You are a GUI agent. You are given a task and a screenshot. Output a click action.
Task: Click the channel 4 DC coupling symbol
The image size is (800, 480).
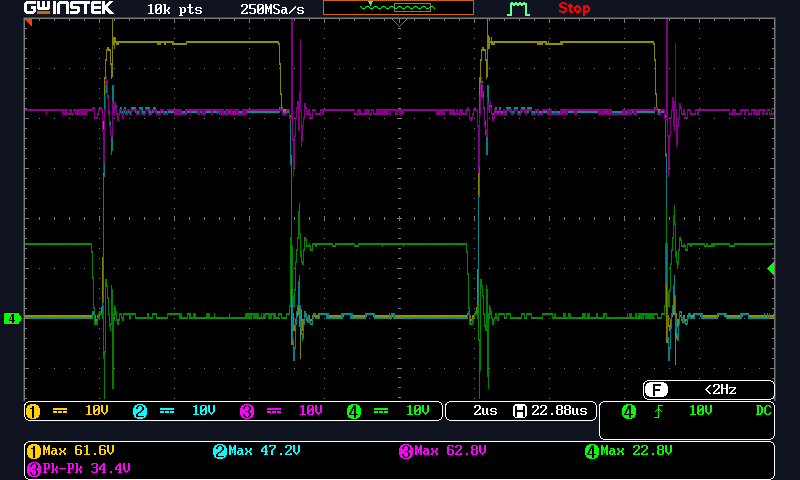point(382,411)
